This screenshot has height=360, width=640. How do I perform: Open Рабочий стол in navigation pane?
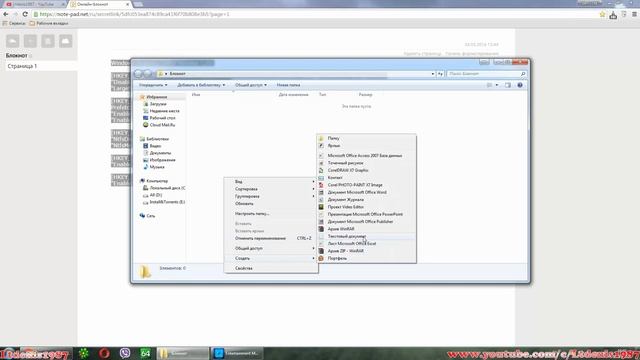(162, 118)
